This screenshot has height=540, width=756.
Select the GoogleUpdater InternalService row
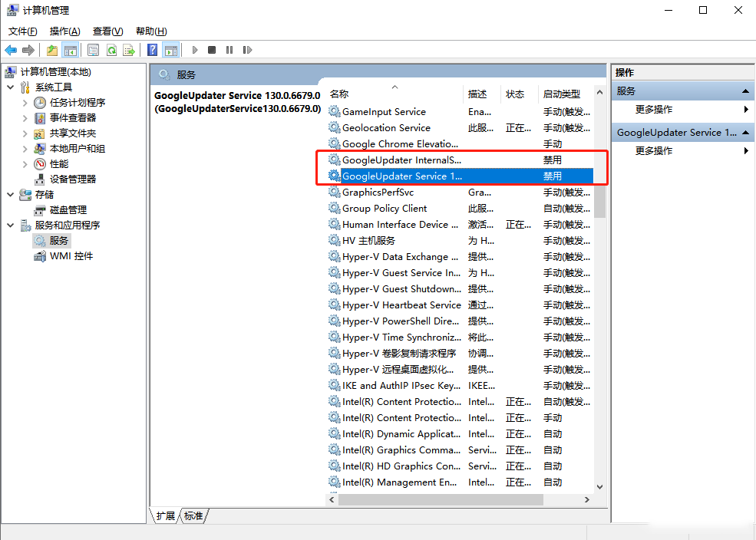pyautogui.click(x=402, y=160)
